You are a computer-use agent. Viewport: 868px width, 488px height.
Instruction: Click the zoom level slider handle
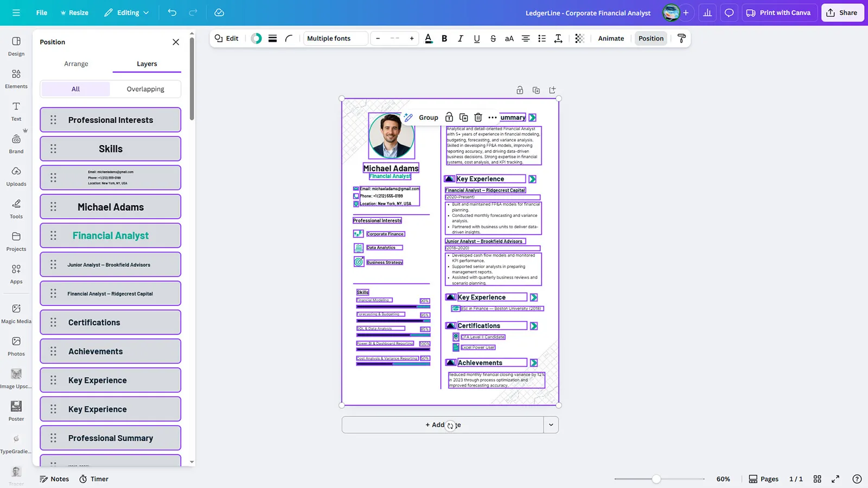(x=656, y=479)
